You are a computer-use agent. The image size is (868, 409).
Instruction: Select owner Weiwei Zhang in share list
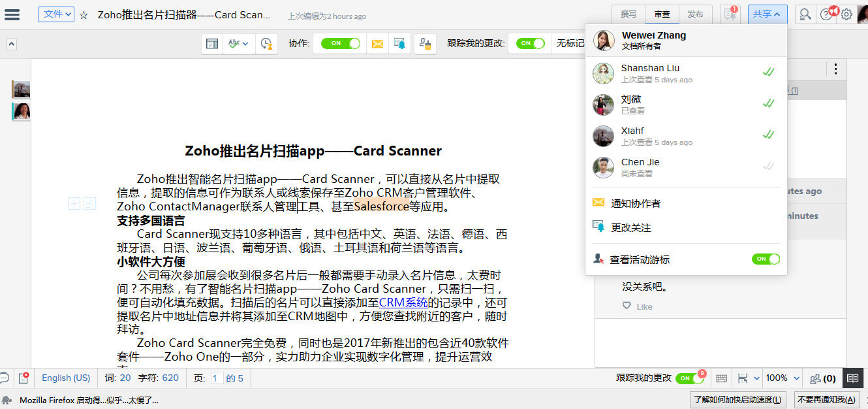coord(687,41)
